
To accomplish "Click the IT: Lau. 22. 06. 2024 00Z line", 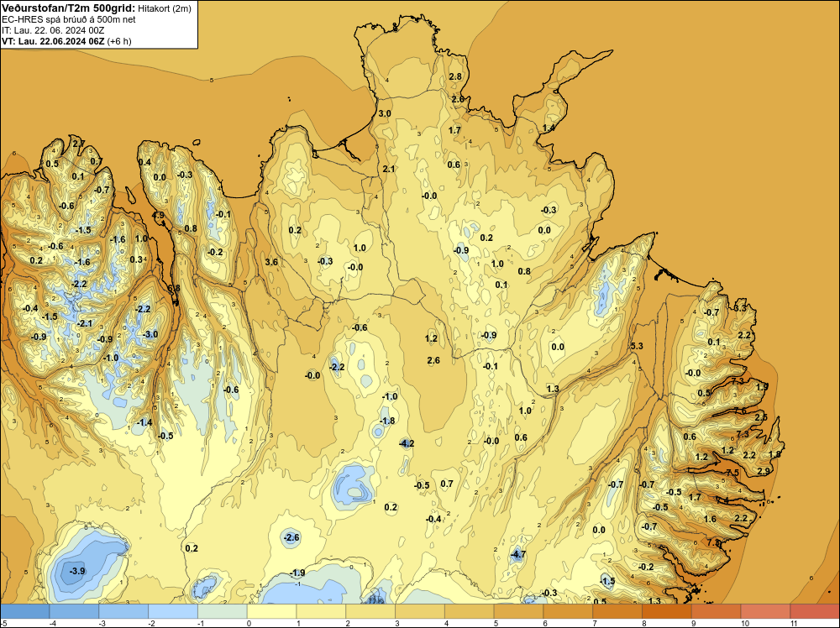I will [x=53, y=30].
